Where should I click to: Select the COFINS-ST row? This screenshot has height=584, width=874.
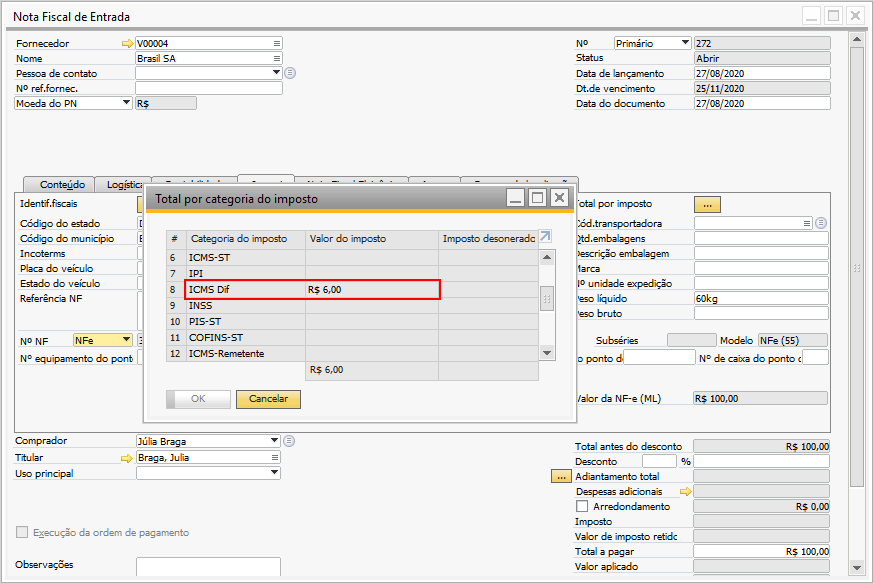[x=352, y=337]
